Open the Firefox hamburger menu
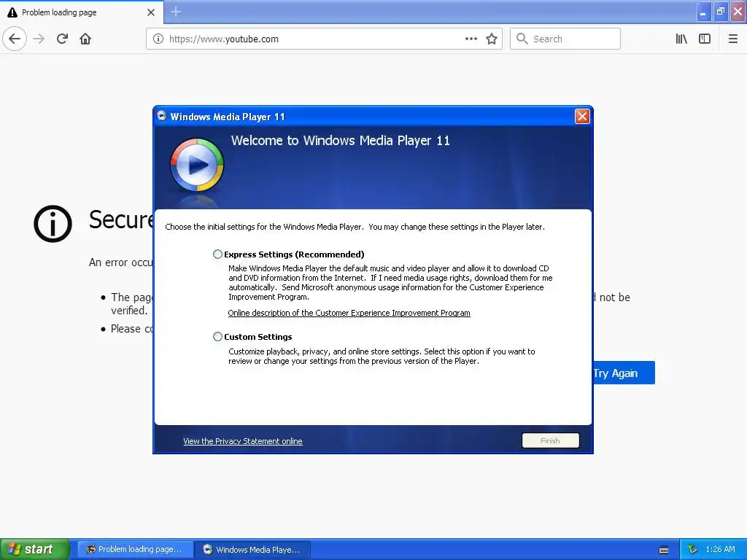Viewport: 747px width, 560px height. click(732, 39)
